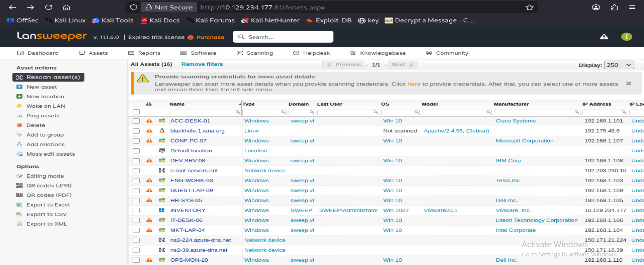
Task: Toggle the select-all assets checkbox
Action: pyautogui.click(x=136, y=112)
